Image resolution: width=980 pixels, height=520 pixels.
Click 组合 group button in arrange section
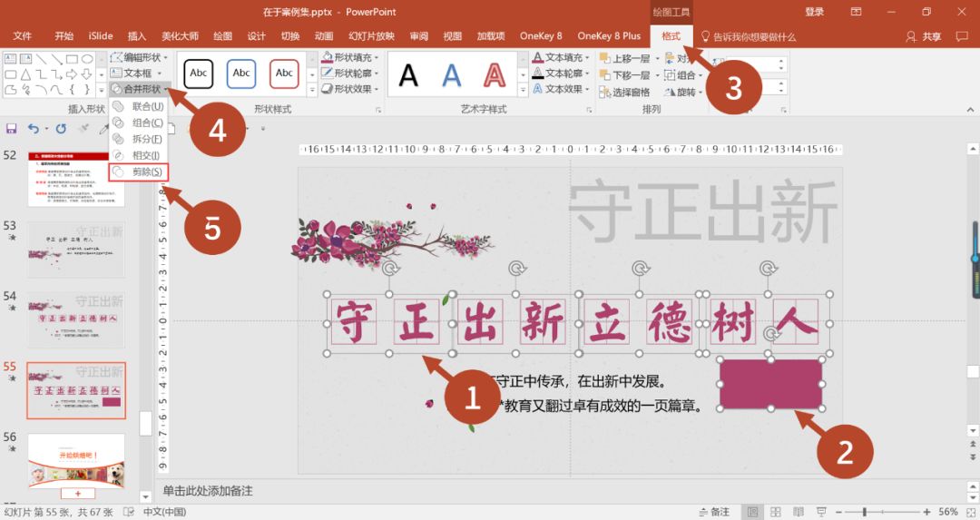(683, 75)
